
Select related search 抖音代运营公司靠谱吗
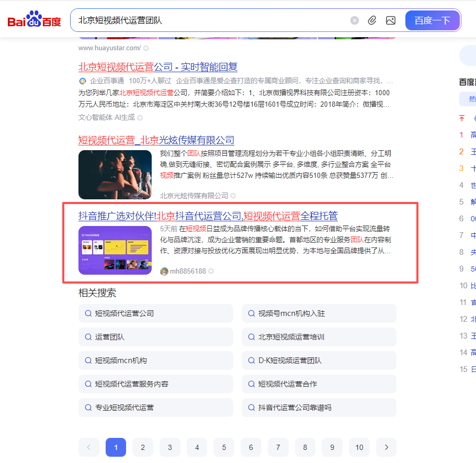click(x=294, y=408)
